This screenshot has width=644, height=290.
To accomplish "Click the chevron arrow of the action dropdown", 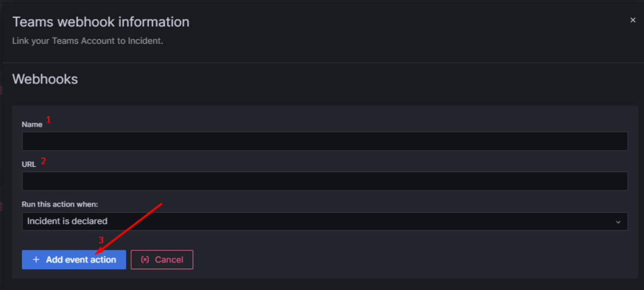I will [618, 222].
